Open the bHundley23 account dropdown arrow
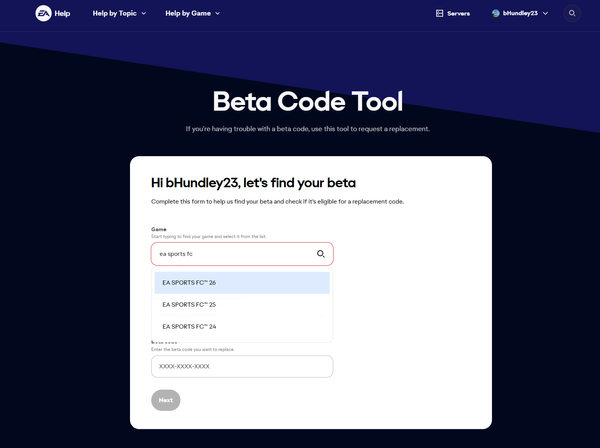Viewport: 600px width, 448px height. click(x=546, y=13)
